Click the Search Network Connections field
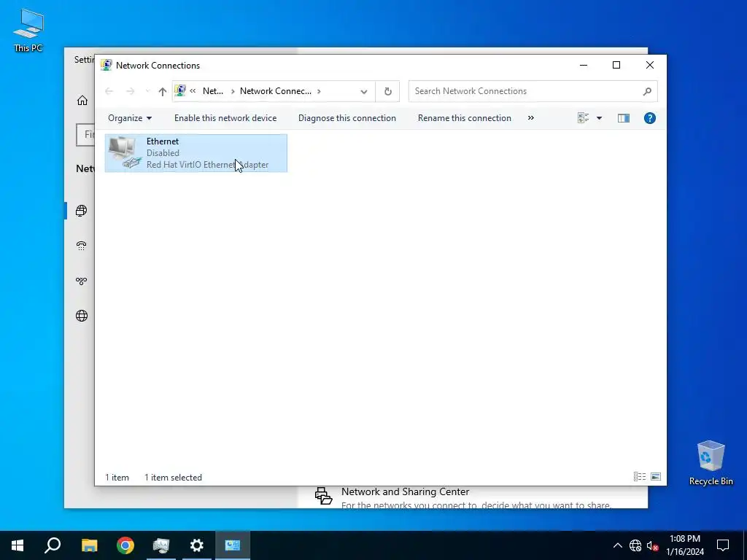 click(533, 91)
